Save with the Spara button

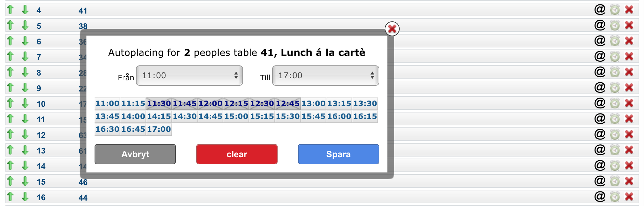[339, 154]
